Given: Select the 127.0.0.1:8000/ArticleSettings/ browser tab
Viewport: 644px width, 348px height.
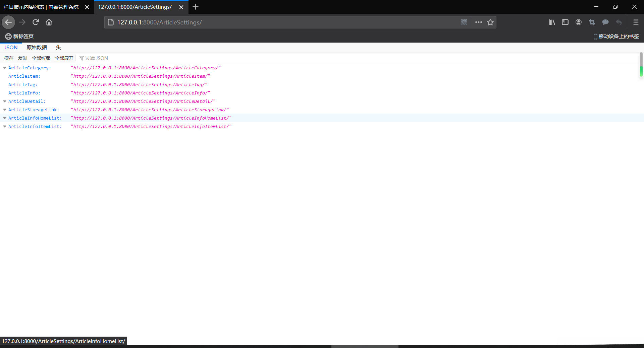Looking at the screenshot, I should tap(135, 7).
